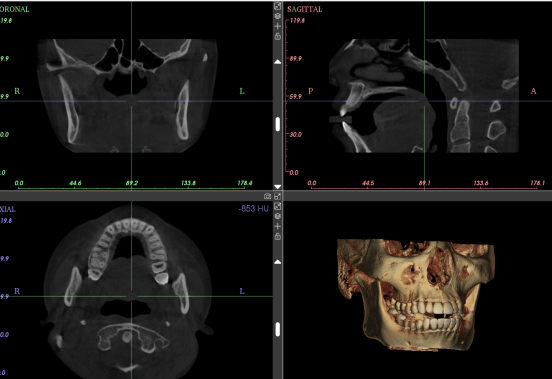Step coronal slices up with the white up arrow

[x=278, y=62]
